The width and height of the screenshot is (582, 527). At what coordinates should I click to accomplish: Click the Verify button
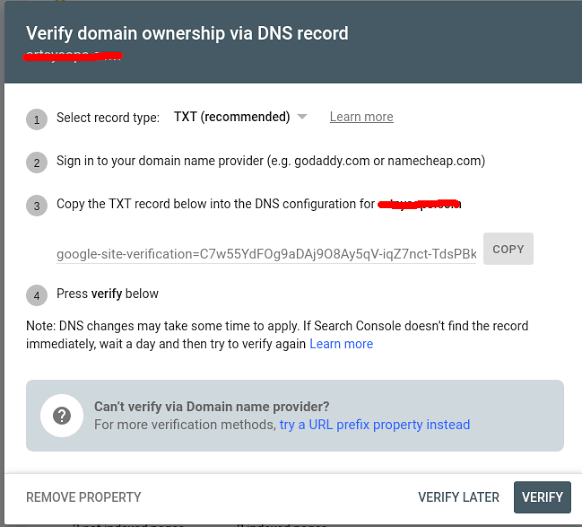click(x=542, y=497)
